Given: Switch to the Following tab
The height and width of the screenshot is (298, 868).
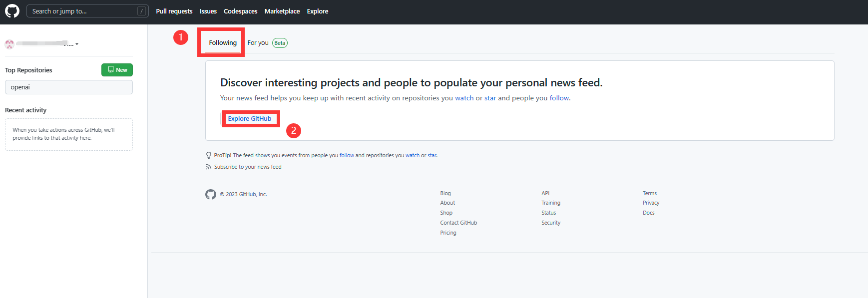Looking at the screenshot, I should coord(223,43).
